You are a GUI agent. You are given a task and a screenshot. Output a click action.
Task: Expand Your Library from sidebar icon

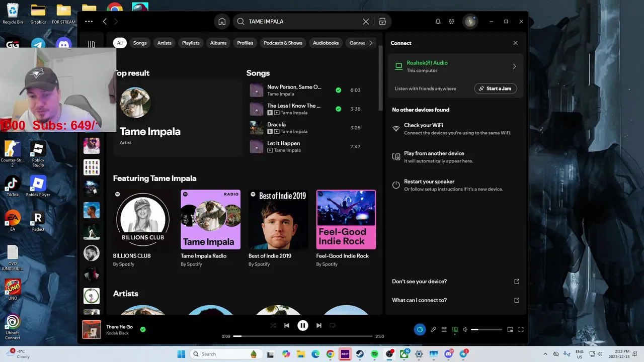[x=91, y=44]
